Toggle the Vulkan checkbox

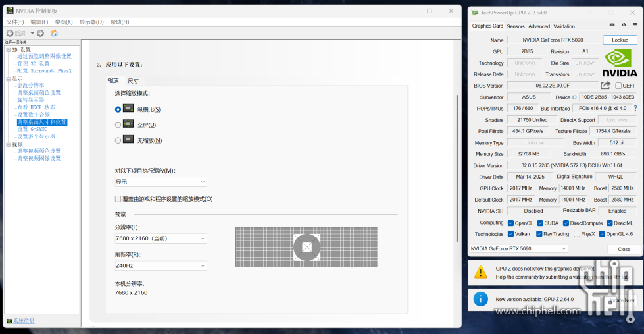[510, 234]
